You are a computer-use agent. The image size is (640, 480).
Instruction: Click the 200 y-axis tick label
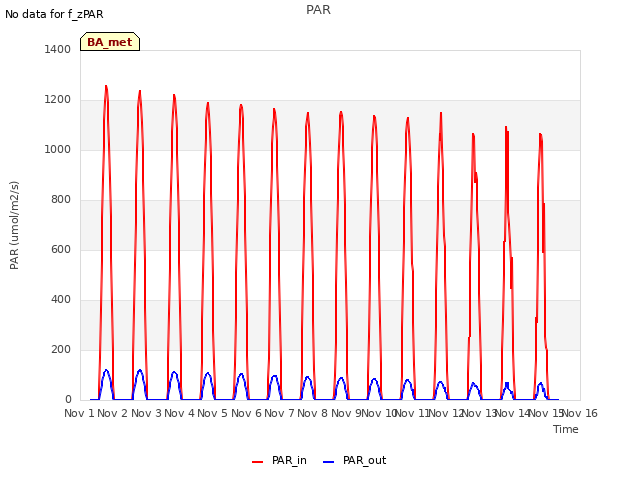coord(61,349)
